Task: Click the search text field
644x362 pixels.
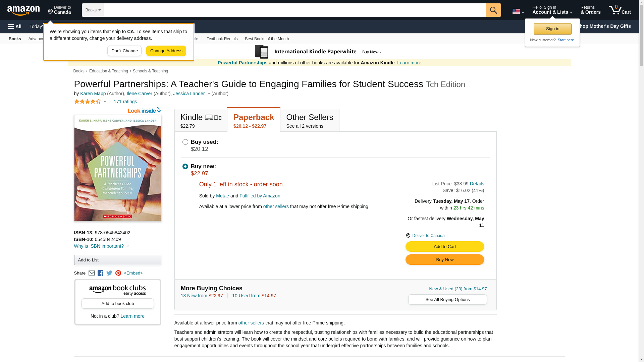Action: pos(294,10)
